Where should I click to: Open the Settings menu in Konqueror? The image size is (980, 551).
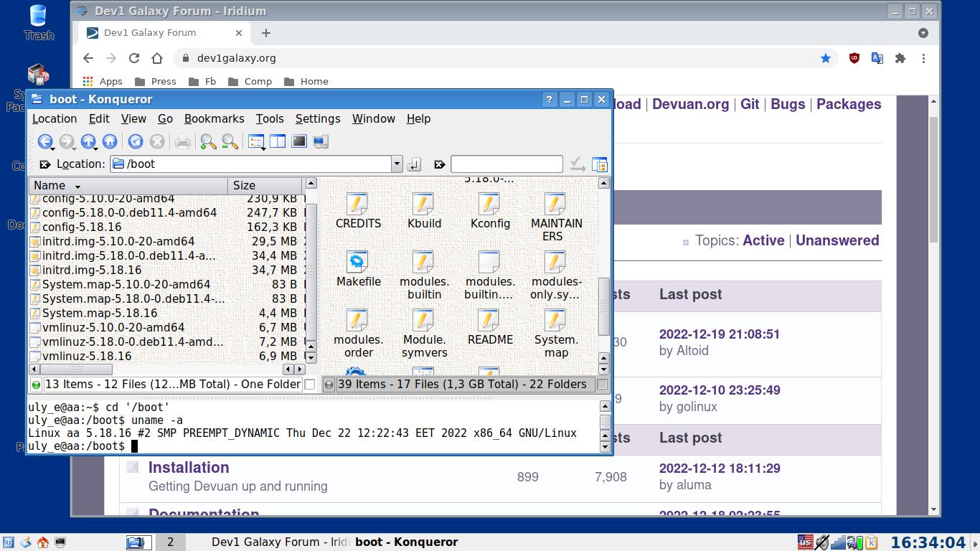[x=318, y=119]
